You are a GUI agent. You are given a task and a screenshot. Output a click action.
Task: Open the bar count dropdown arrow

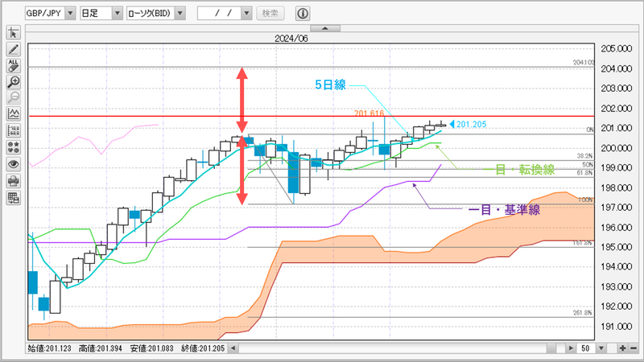tap(601, 348)
